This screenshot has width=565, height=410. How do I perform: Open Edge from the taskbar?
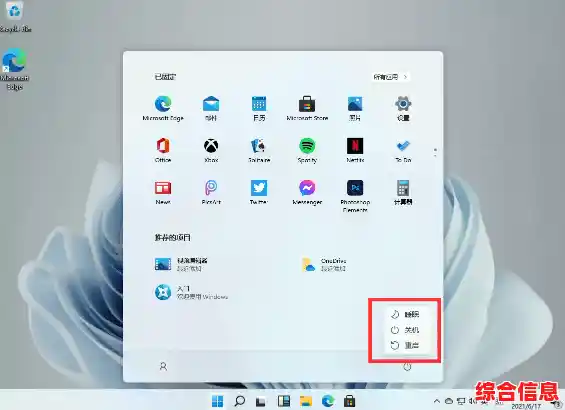pyautogui.click(x=328, y=401)
